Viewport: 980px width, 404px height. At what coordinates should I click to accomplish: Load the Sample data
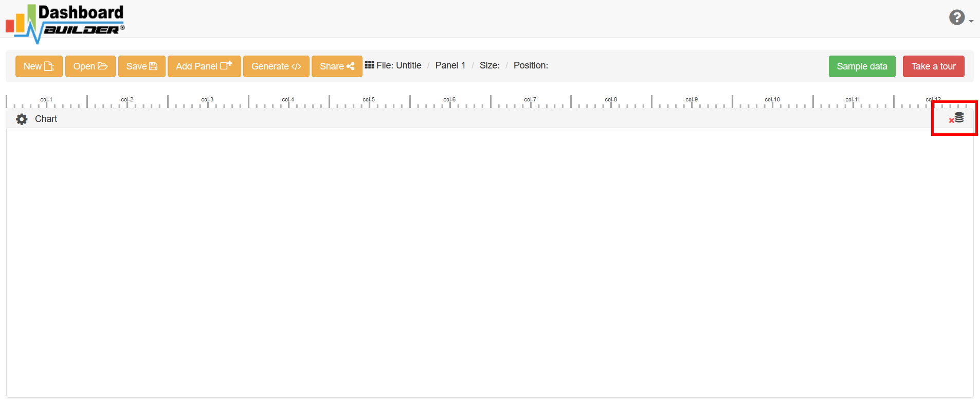coord(862,66)
